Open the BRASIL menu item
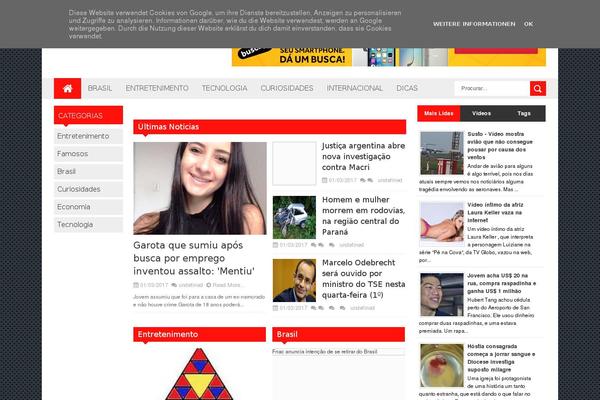 [x=100, y=88]
